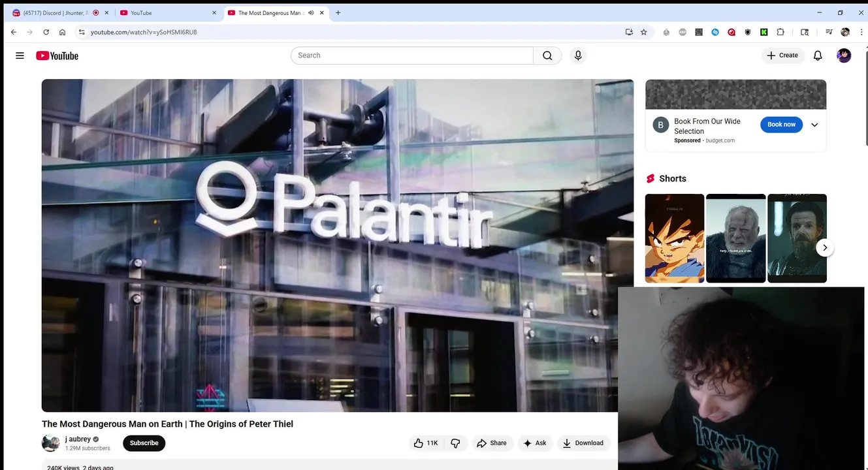Open the shield extension icon
This screenshot has width=868, height=470.
point(747,32)
